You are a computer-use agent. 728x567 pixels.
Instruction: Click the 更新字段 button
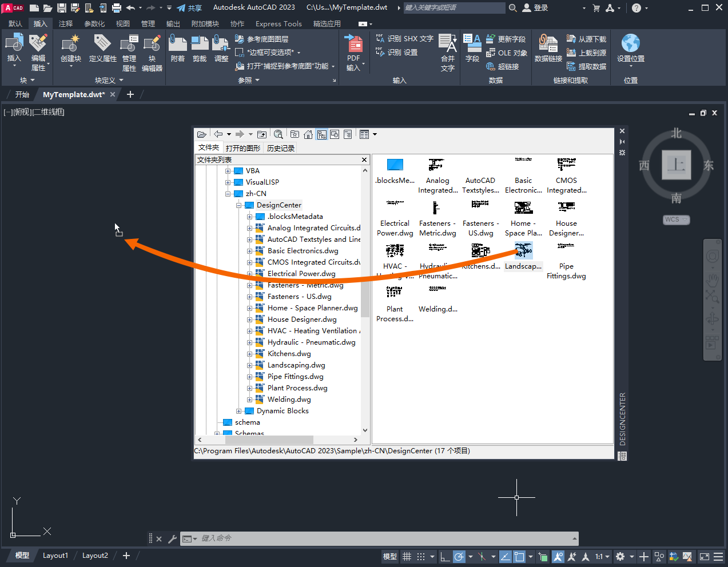506,39
